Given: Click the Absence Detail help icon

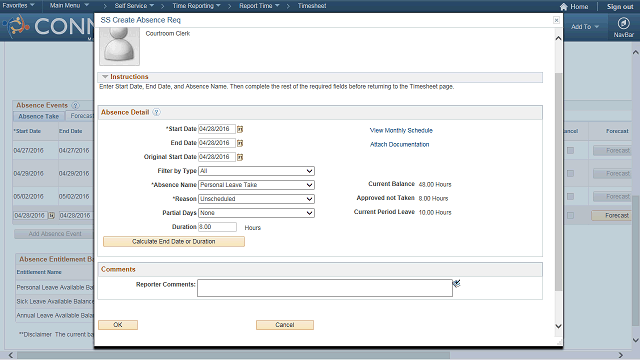Looking at the screenshot, I should point(156,112).
